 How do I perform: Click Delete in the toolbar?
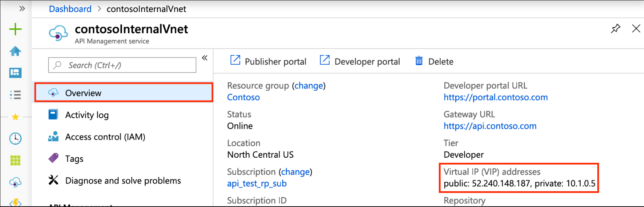(x=434, y=61)
